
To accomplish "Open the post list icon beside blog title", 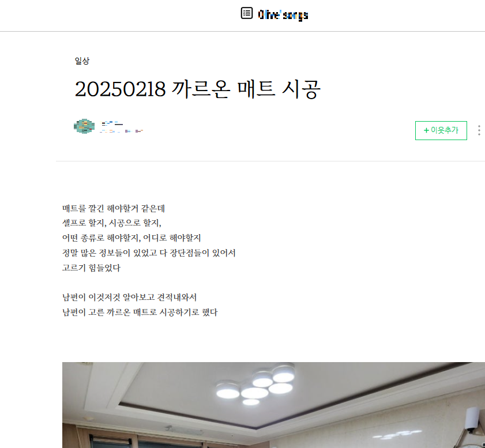I will 246,13.
